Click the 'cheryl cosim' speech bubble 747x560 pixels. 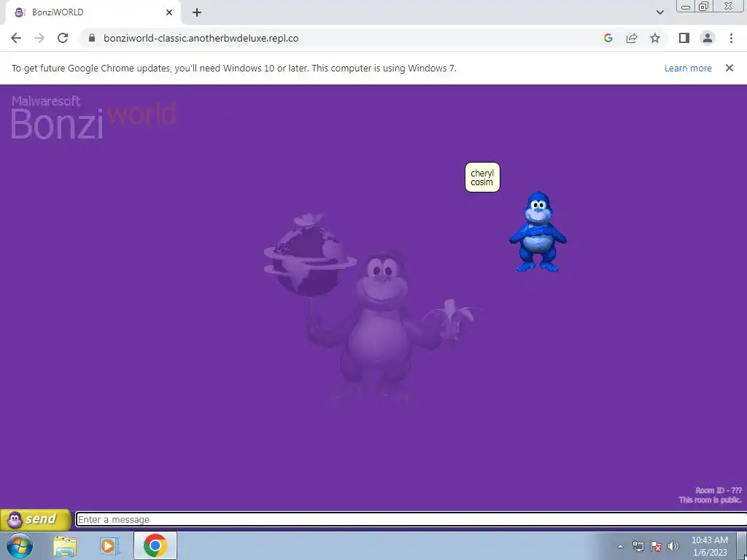(482, 177)
